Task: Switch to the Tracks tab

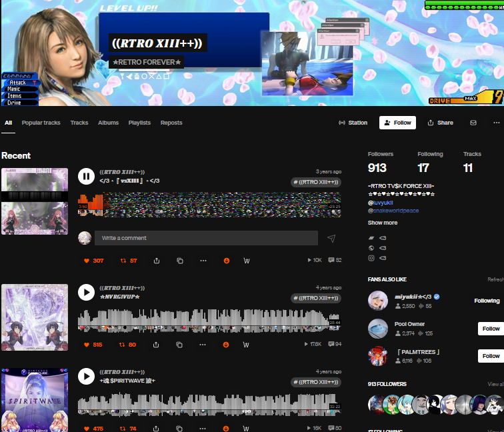Action: (79, 123)
